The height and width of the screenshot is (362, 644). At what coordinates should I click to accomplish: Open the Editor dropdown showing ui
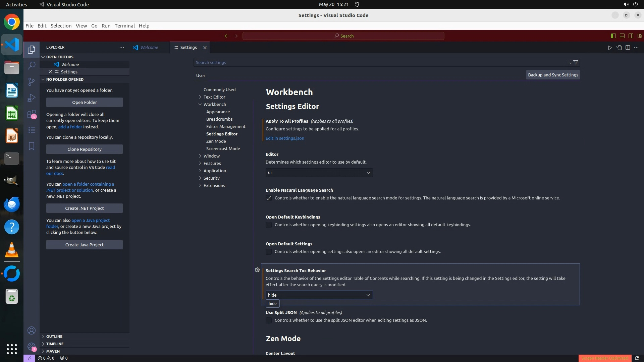tap(319, 173)
